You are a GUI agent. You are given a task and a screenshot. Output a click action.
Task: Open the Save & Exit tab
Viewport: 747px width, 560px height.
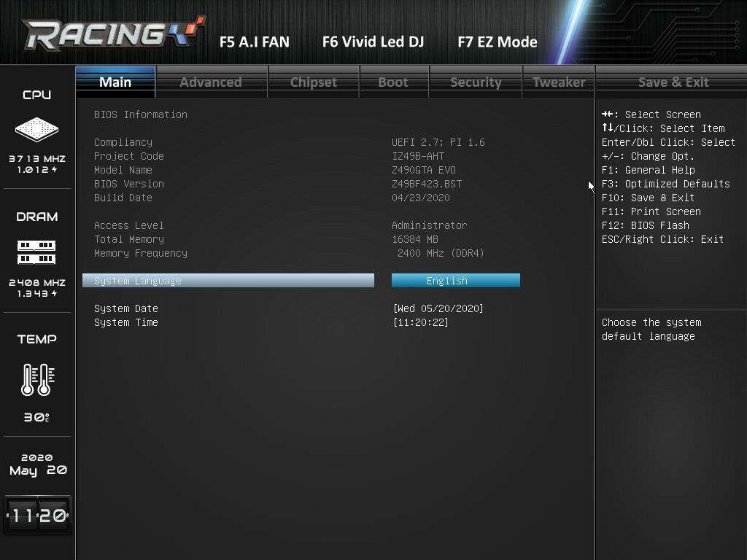[673, 82]
